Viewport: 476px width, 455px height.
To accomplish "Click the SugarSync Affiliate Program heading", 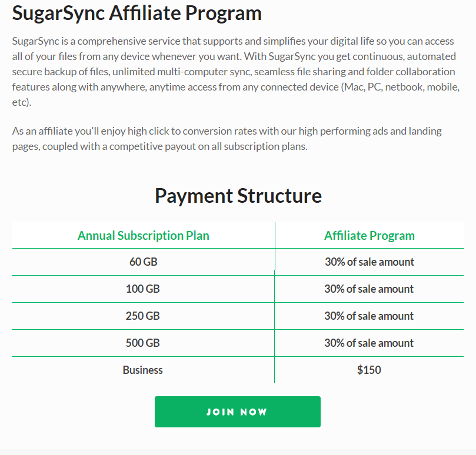I will (x=137, y=13).
